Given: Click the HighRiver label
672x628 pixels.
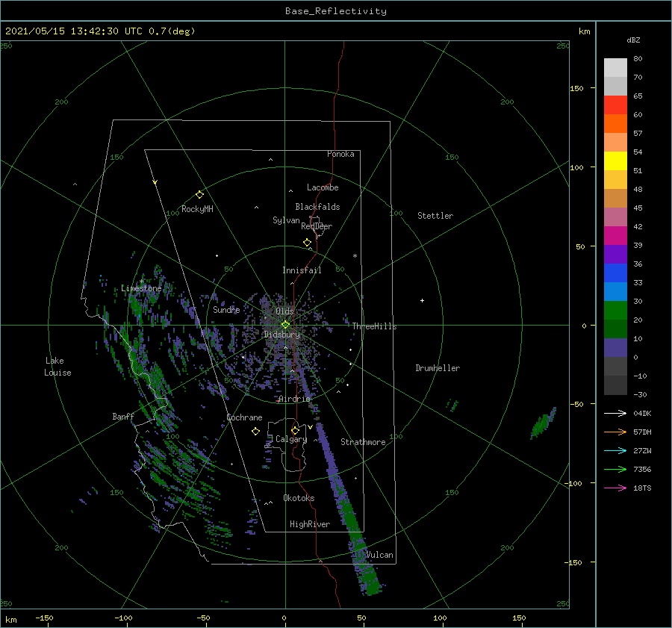Looking at the screenshot, I should point(310,524).
